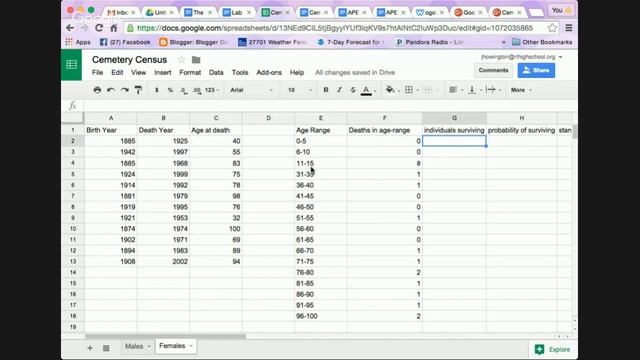Select column G header
640x360 pixels.
coord(454,118)
